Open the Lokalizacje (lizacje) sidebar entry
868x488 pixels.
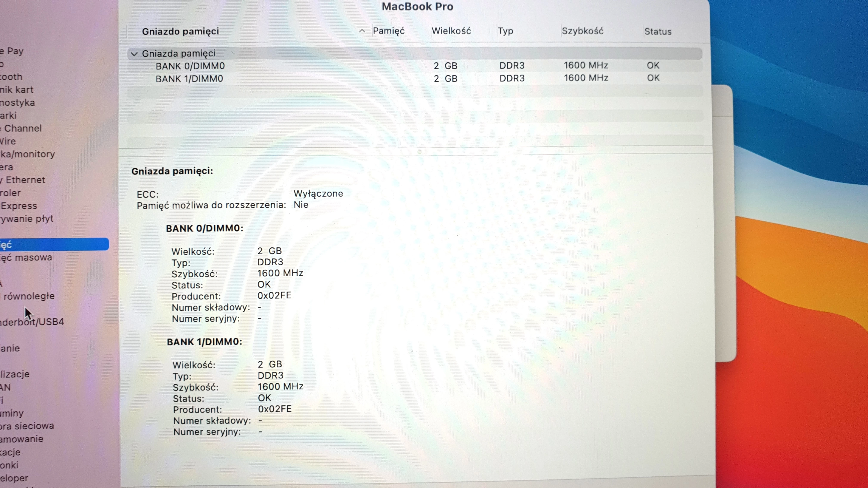tap(15, 374)
